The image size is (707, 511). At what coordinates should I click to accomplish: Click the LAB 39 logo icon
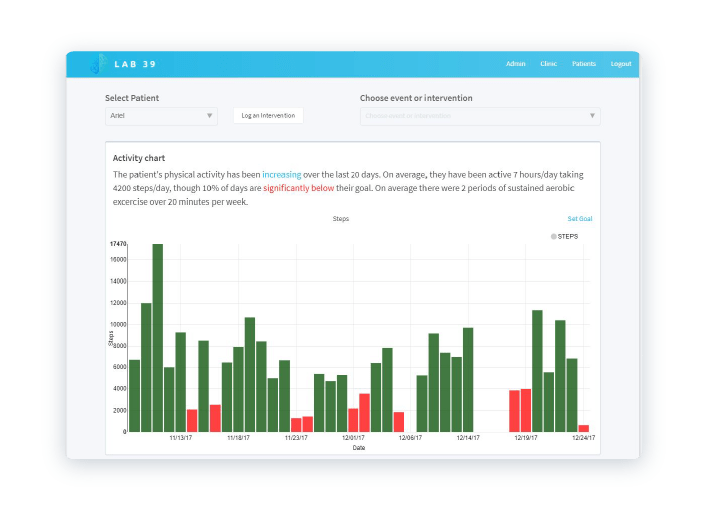point(96,64)
